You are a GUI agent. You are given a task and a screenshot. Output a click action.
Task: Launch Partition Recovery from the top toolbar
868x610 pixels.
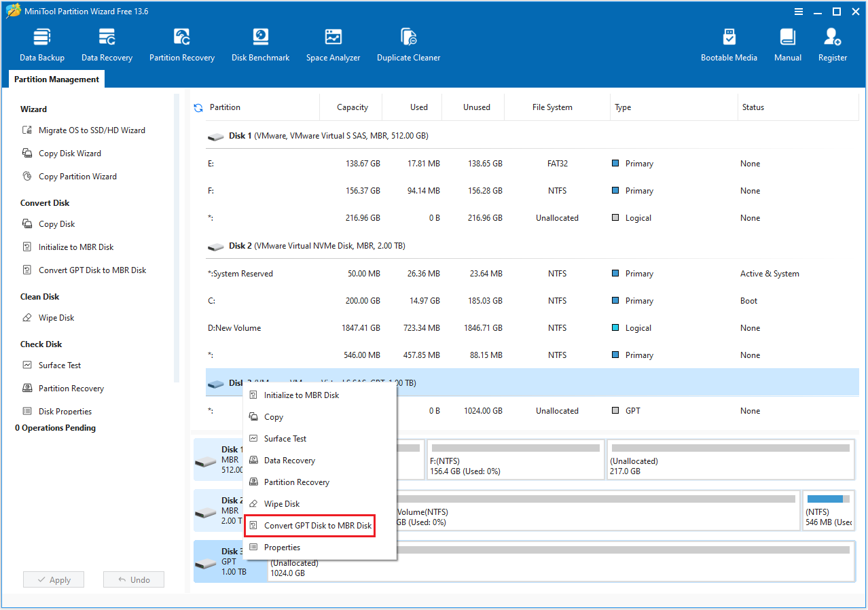coord(181,43)
